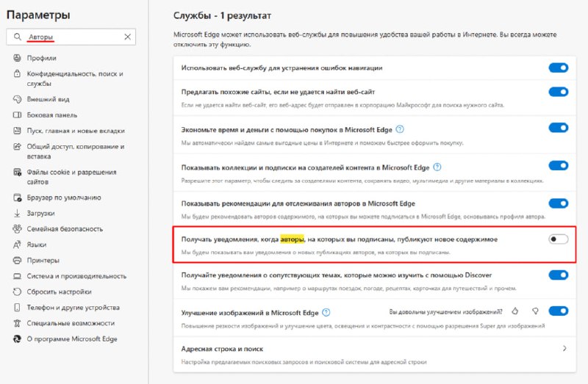This screenshot has height=384, width=588.
Task: Disable web service for navigation errors toggle
Action: (558, 68)
